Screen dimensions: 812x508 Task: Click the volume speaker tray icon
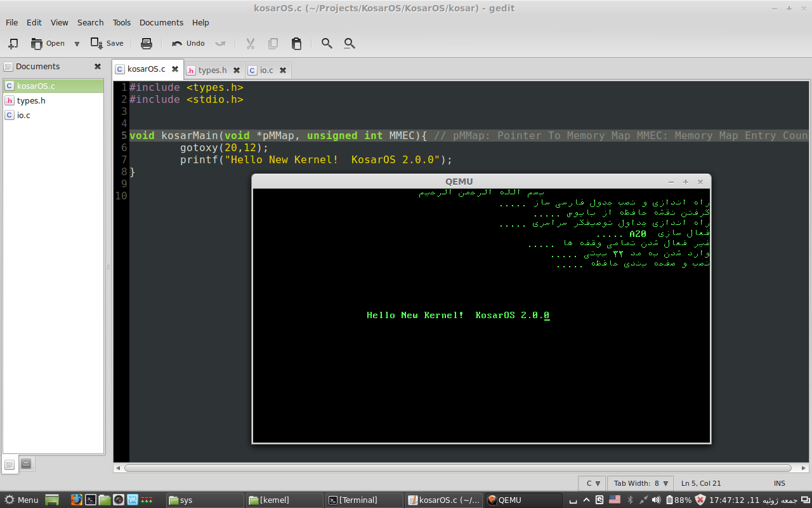pos(656,500)
